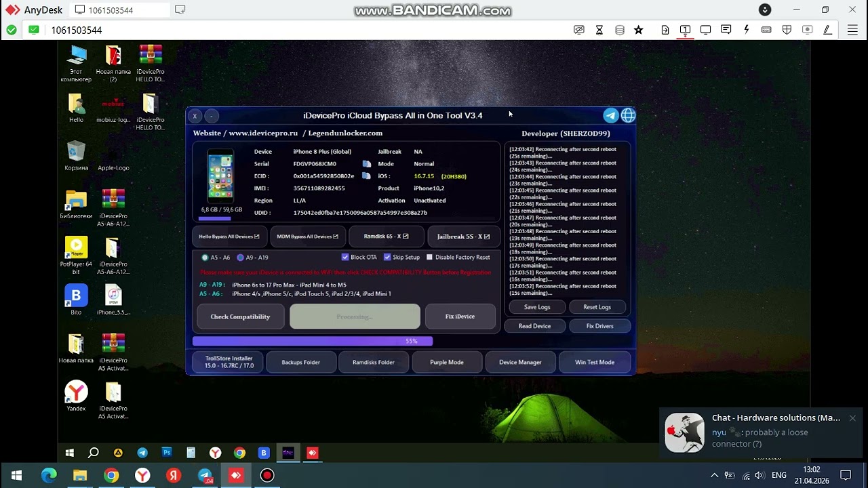Select the A9 - A19 radio button
The width and height of the screenshot is (868, 488).
point(240,258)
